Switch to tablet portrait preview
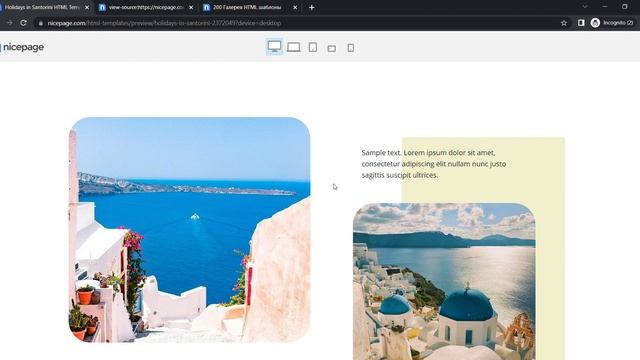This screenshot has height=360, width=640. click(x=313, y=47)
